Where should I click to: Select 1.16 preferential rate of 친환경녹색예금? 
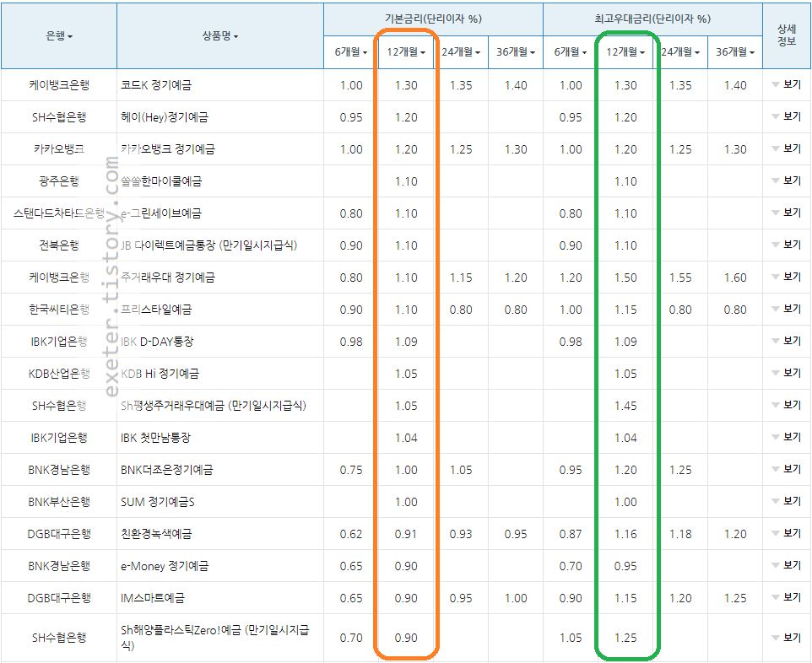pyautogui.click(x=625, y=534)
